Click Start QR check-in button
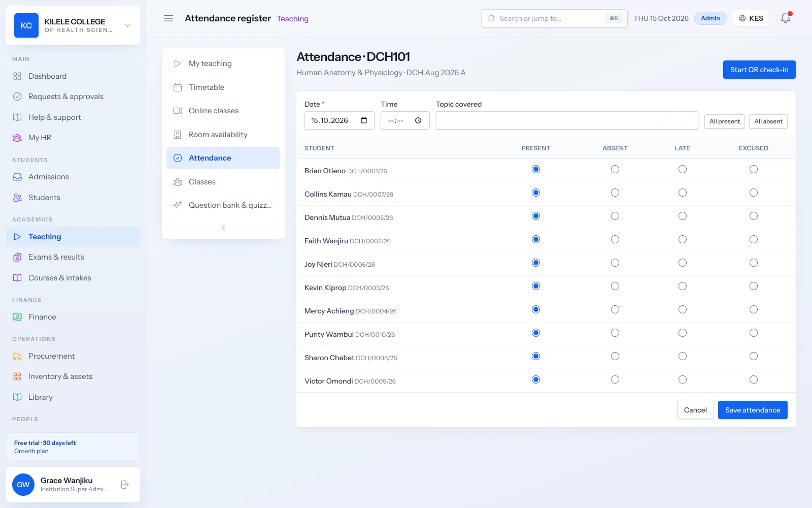 pos(759,70)
